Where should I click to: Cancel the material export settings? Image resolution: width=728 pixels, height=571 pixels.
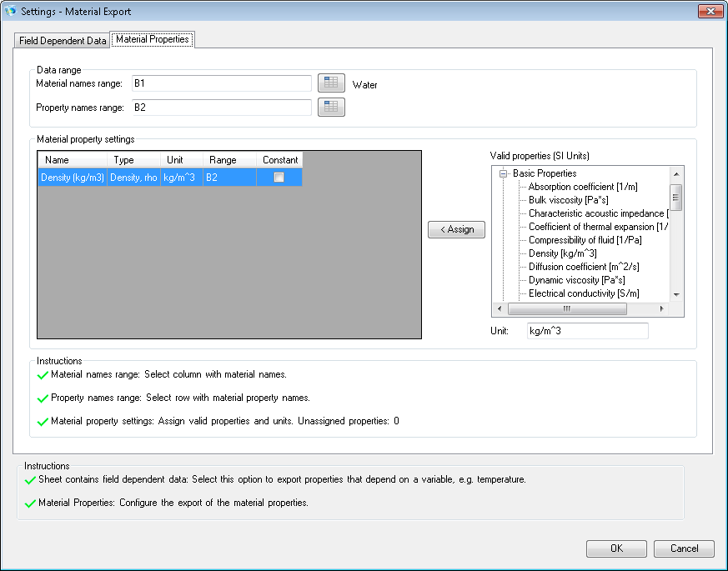click(684, 548)
